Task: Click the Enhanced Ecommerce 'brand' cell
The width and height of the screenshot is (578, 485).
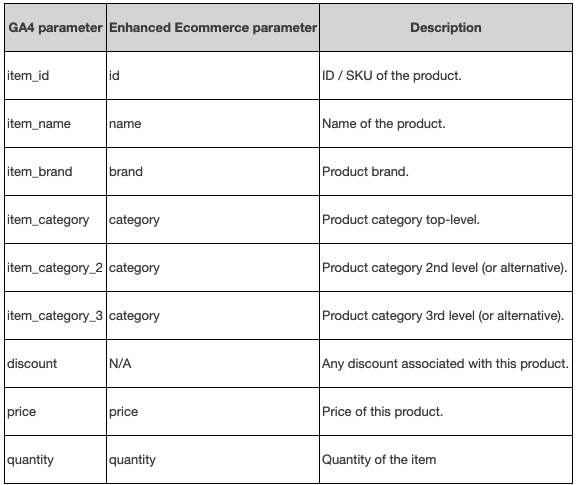Action: coord(213,172)
